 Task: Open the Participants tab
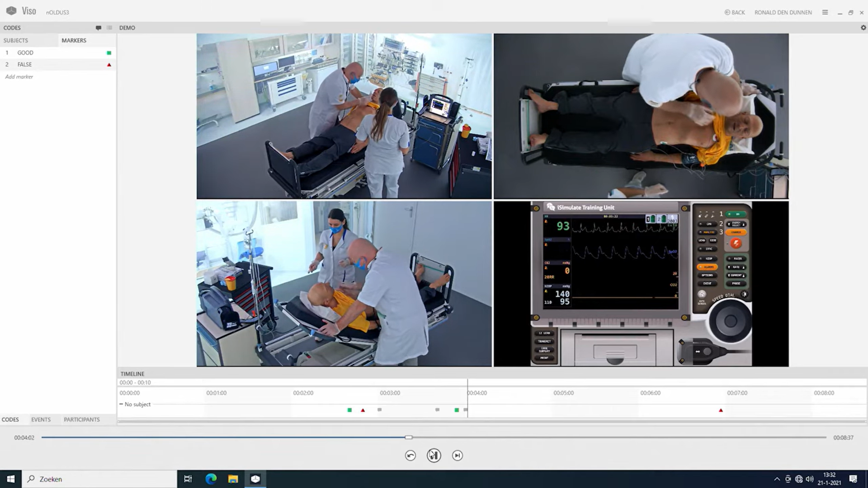tap(81, 420)
